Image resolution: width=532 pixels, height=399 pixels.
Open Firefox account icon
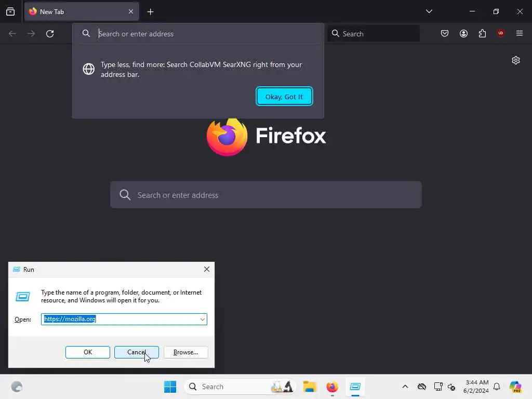pos(463,33)
